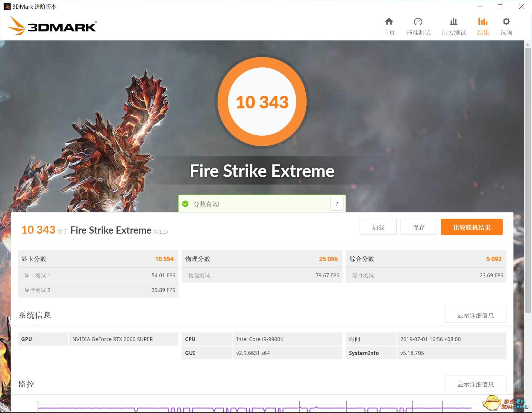This screenshot has width=532, height=413.
Task: Open the 压力测试 stress test icon
Action: (454, 22)
